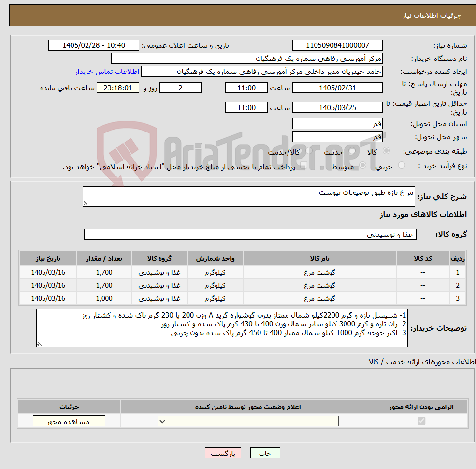The image size is (476, 469).
Task: Click the جزئیات license column header
Action: coord(69,407)
